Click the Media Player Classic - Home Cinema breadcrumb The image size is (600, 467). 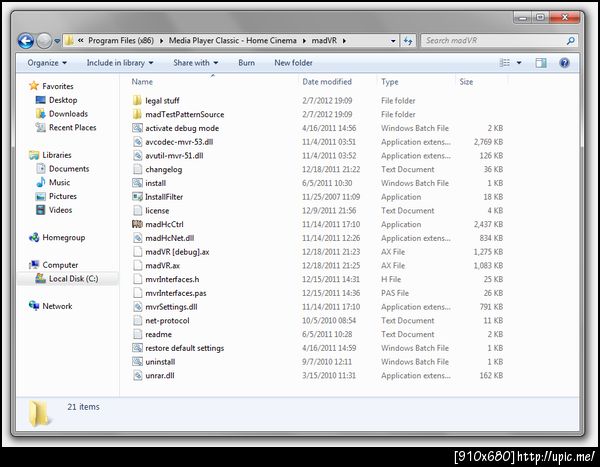(x=233, y=41)
